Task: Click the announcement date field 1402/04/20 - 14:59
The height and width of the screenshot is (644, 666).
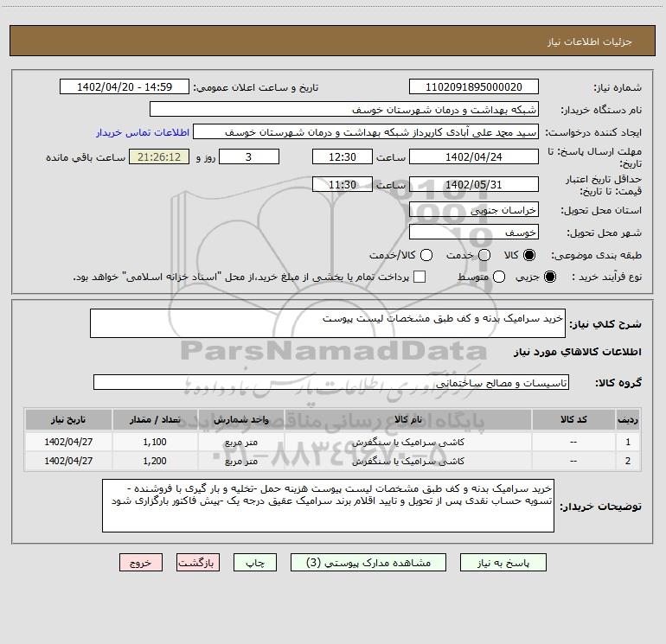Action: click(125, 86)
